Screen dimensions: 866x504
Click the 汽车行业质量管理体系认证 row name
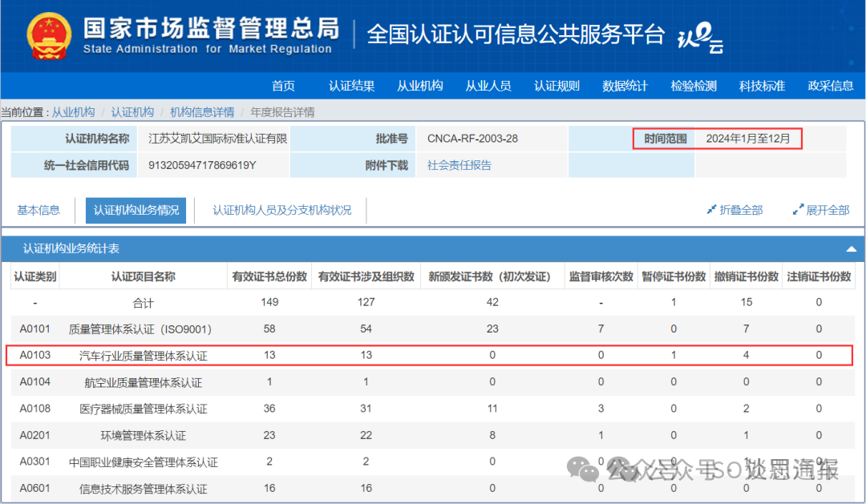coord(143,356)
